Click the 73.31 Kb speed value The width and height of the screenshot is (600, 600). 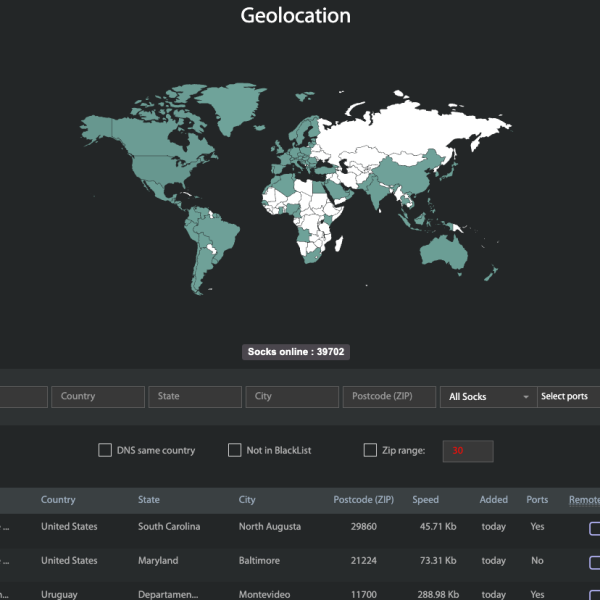click(x=438, y=560)
